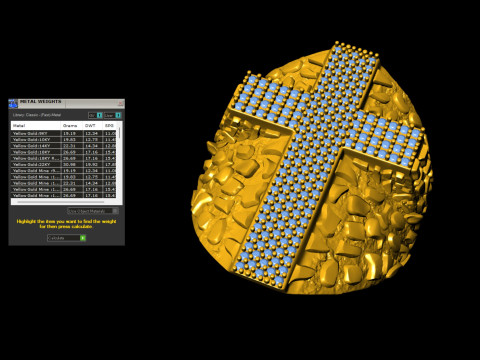Select the Yellow Gold :14KY row
The image size is (480, 360).
click(x=64, y=146)
